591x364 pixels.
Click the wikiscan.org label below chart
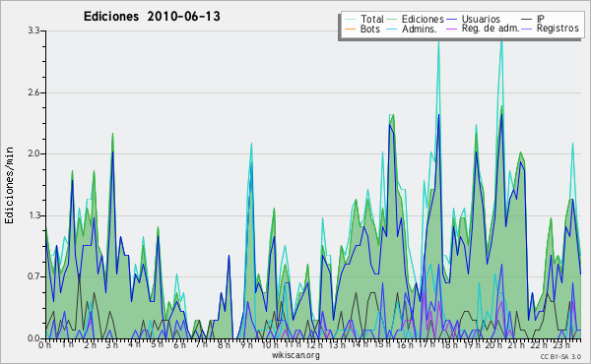click(295, 355)
